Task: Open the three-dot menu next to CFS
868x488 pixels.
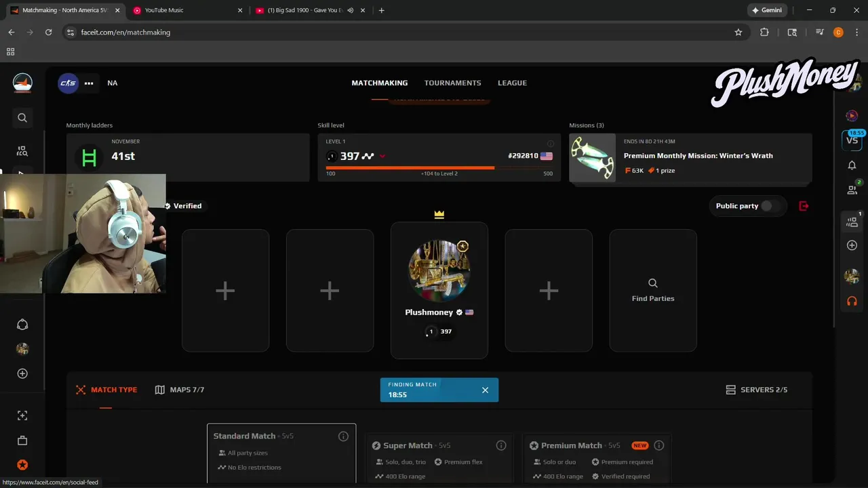Action: [89, 83]
